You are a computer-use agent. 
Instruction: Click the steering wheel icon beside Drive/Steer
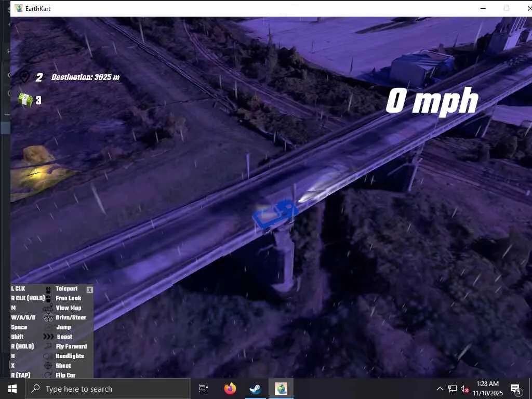tap(48, 317)
